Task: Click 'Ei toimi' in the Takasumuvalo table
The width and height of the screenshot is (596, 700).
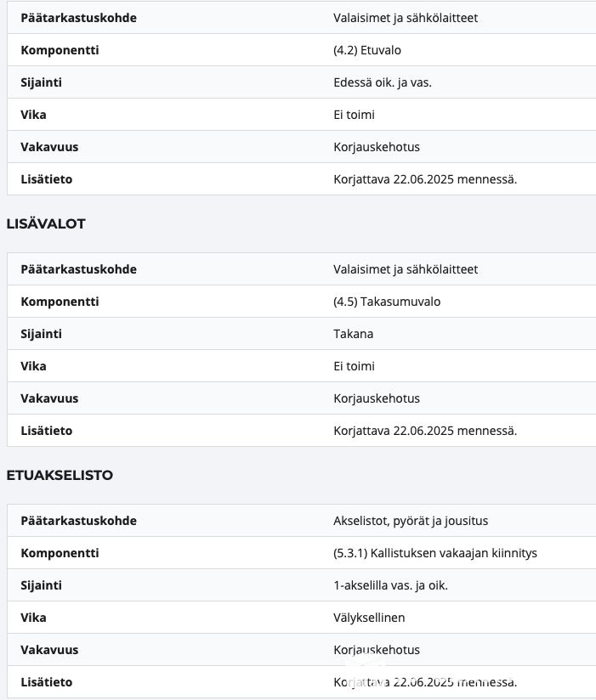Action: pos(355,366)
